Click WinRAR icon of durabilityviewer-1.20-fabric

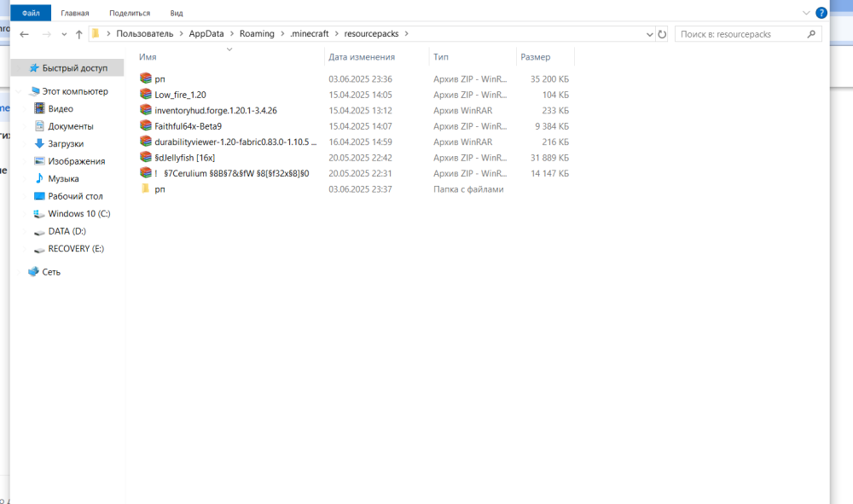pyautogui.click(x=145, y=142)
